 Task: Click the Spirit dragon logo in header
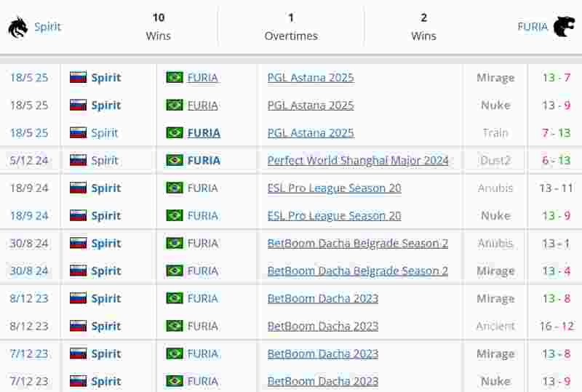(x=17, y=27)
